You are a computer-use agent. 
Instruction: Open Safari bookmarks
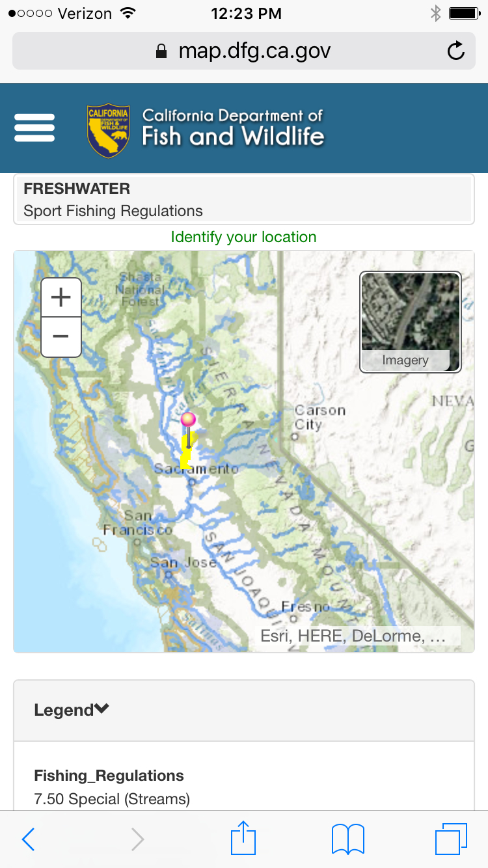tap(348, 839)
